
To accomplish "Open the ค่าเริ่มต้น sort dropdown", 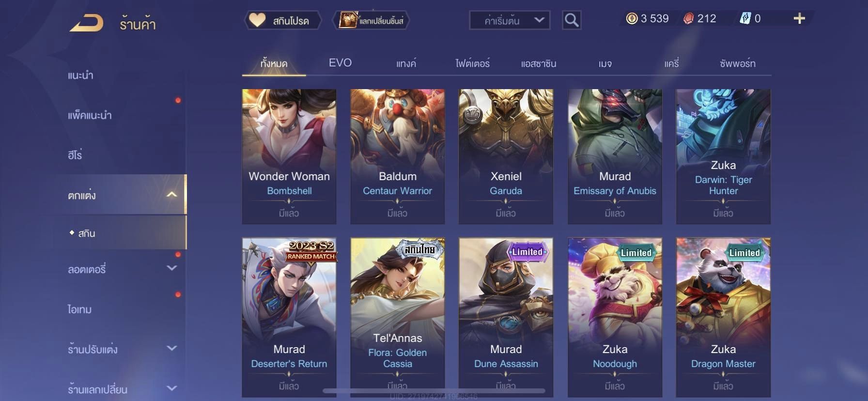I will click(x=510, y=20).
